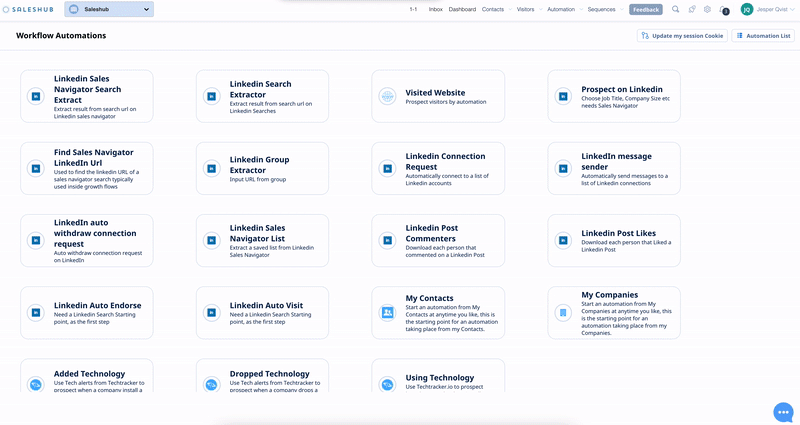Viewport: 800px width, 425px height.
Task: Open the notifications bell
Action: click(723, 10)
